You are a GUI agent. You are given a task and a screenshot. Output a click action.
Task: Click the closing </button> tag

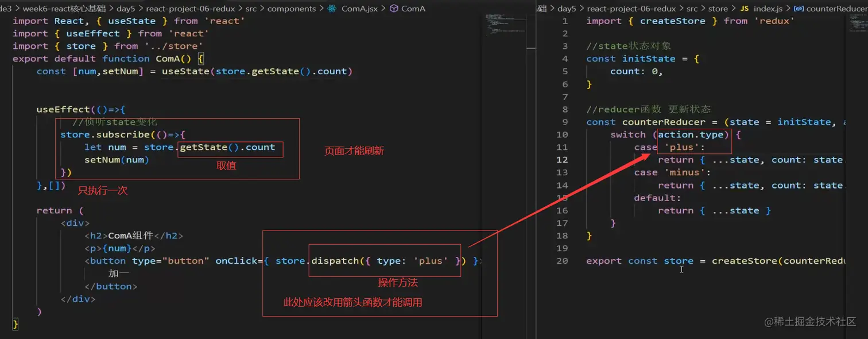point(111,286)
